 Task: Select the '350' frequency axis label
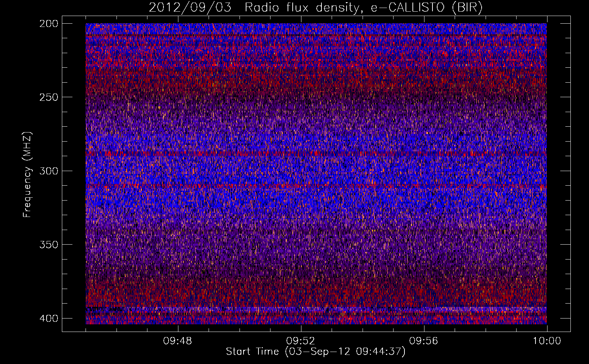(x=48, y=245)
